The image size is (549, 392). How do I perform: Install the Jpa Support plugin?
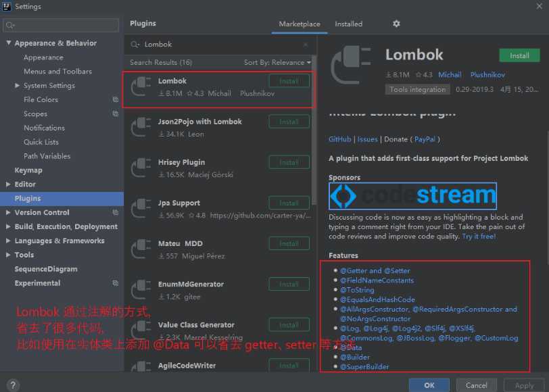[x=289, y=203]
